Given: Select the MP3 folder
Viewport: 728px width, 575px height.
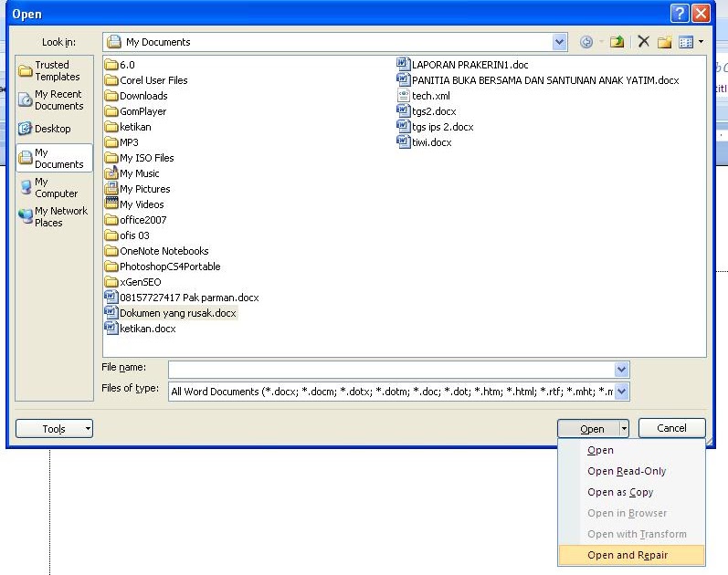Looking at the screenshot, I should point(121,142).
